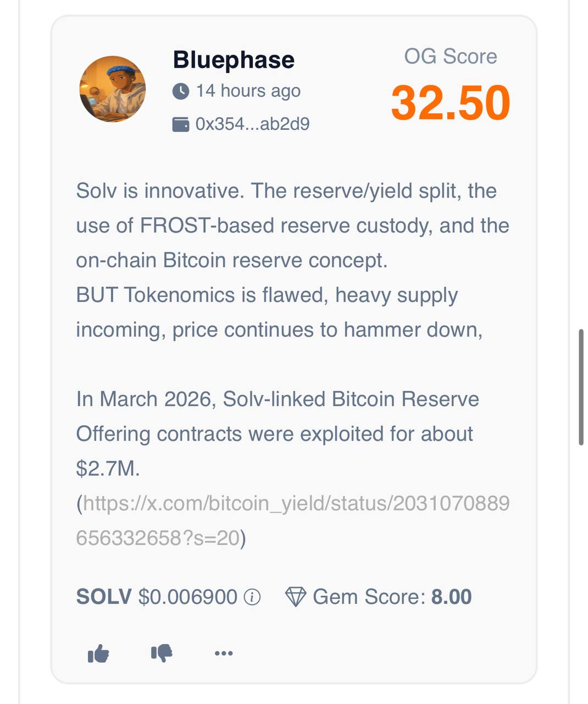The height and width of the screenshot is (704, 588).
Task: Click the March 2026 exploit paragraph
Action: click(x=275, y=433)
